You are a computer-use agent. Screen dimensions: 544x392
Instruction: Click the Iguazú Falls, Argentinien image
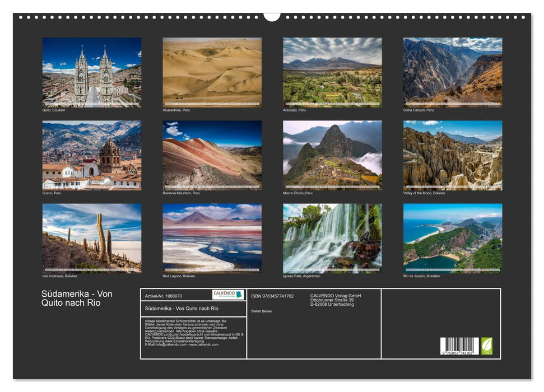(332, 237)
